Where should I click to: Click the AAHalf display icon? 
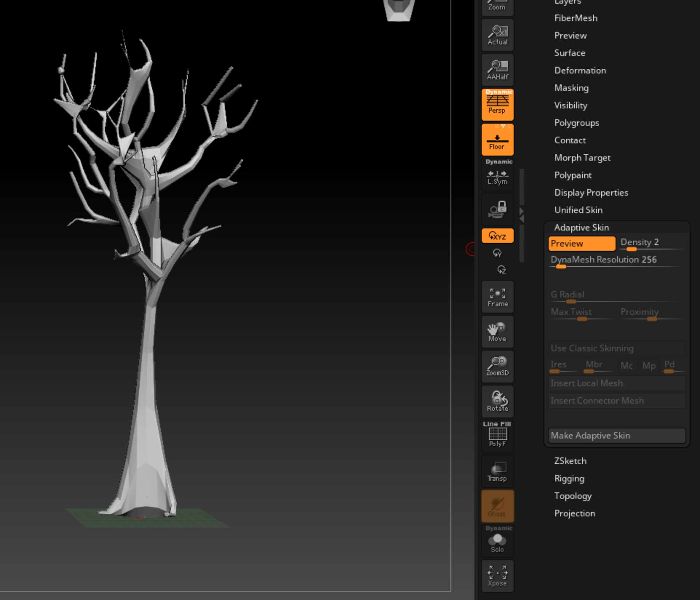pyautogui.click(x=497, y=69)
